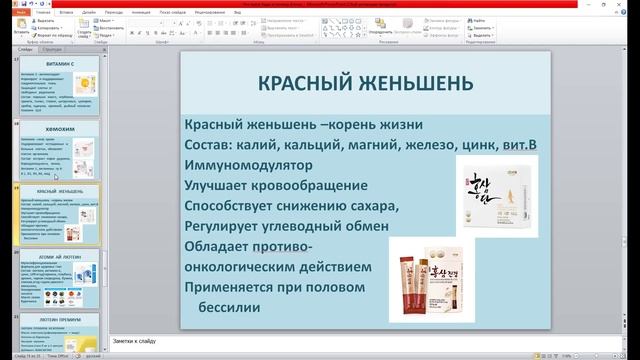Switch to the Структура outline pane tab
The image size is (640, 360).
52,49
